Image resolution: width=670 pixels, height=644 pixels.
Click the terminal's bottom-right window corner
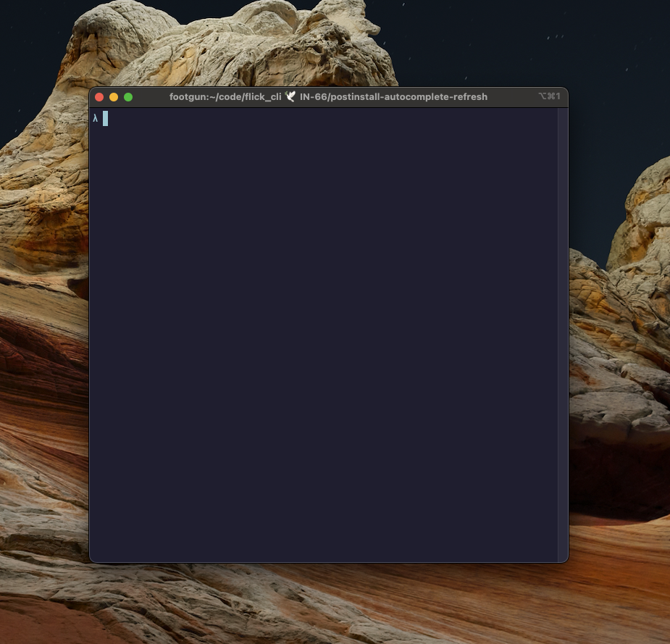click(x=566, y=560)
